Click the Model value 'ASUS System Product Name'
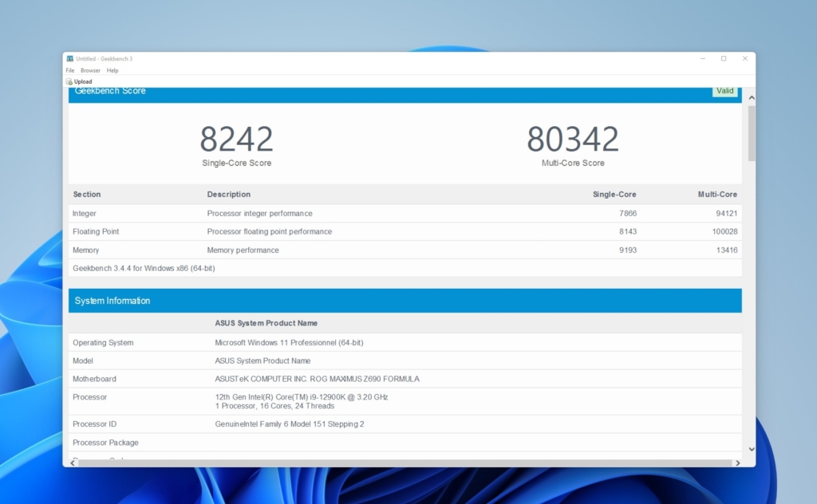 click(262, 360)
